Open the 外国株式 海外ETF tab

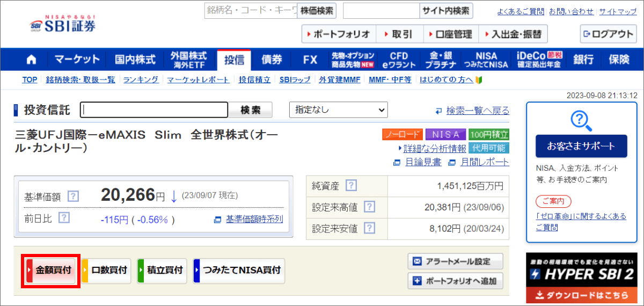(189, 59)
